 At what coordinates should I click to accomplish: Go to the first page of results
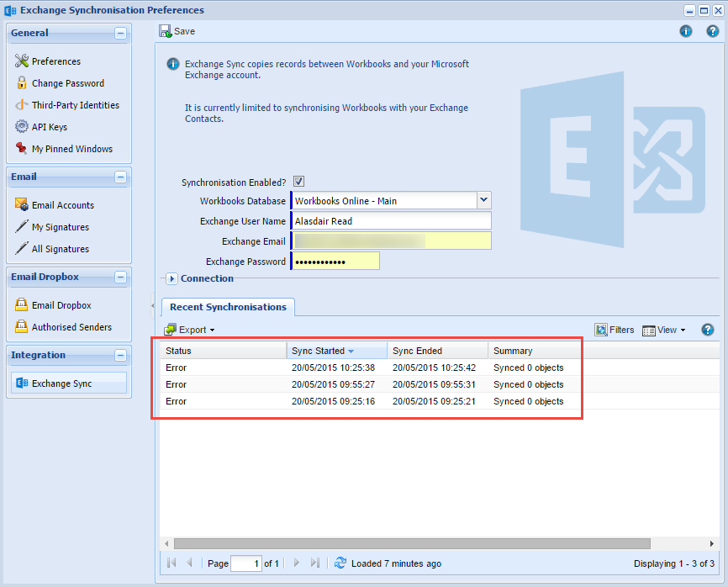pos(171,563)
